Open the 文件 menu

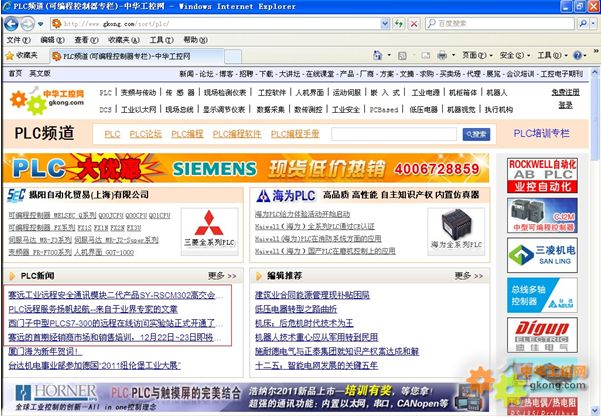tap(18, 40)
